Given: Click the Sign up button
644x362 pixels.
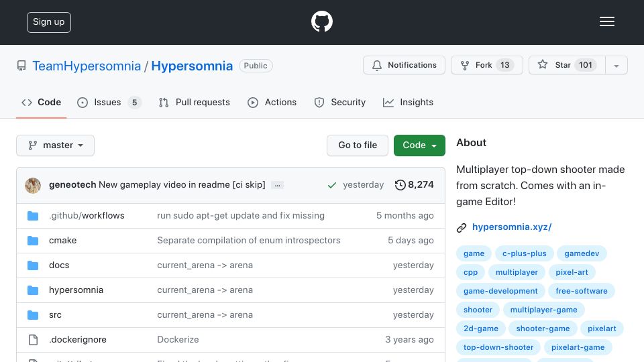Looking at the screenshot, I should pyautogui.click(x=49, y=22).
